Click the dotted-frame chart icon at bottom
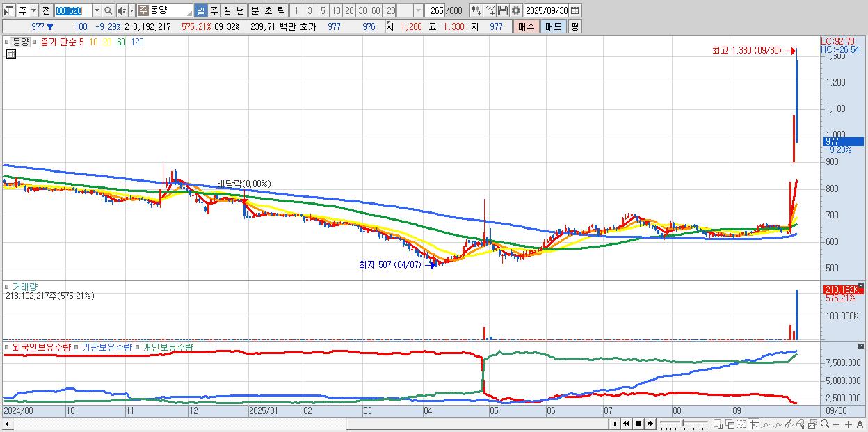868x432 pixels. [x=741, y=424]
